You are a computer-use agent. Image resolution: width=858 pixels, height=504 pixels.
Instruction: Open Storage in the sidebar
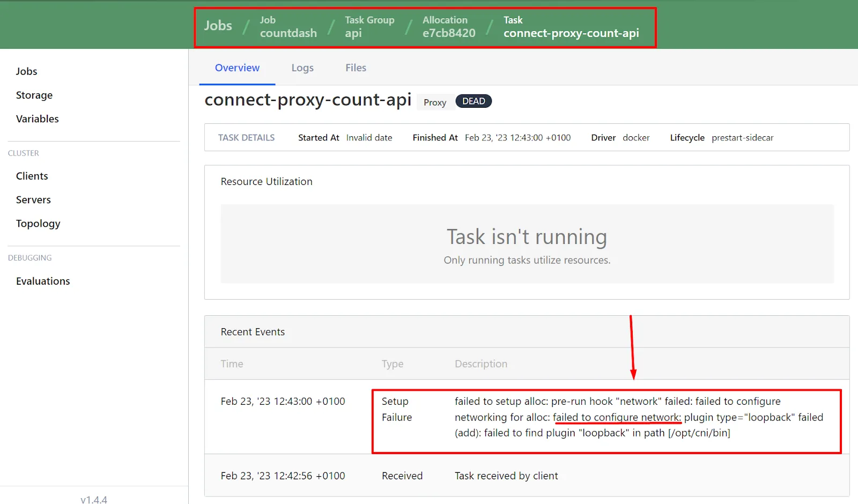pos(34,95)
